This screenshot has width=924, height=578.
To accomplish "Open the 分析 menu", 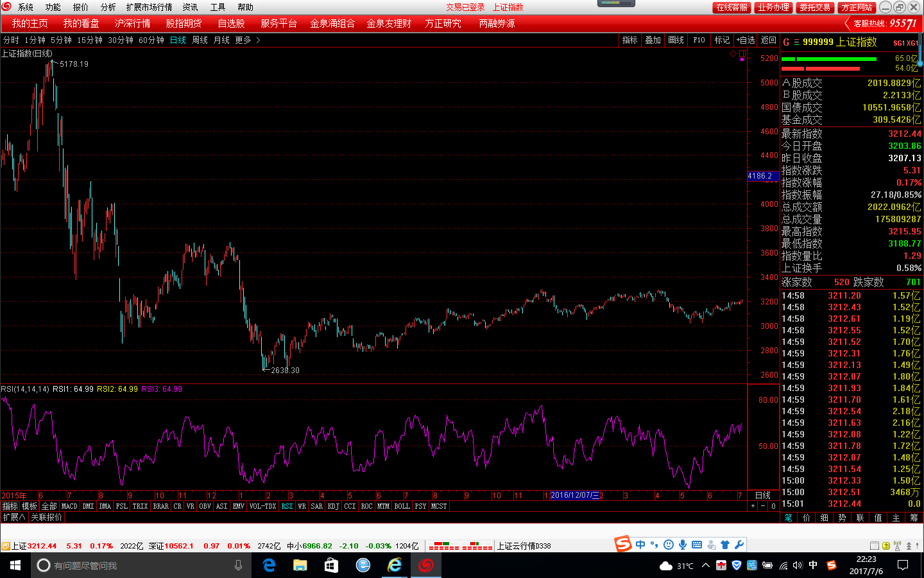I will (108, 7).
